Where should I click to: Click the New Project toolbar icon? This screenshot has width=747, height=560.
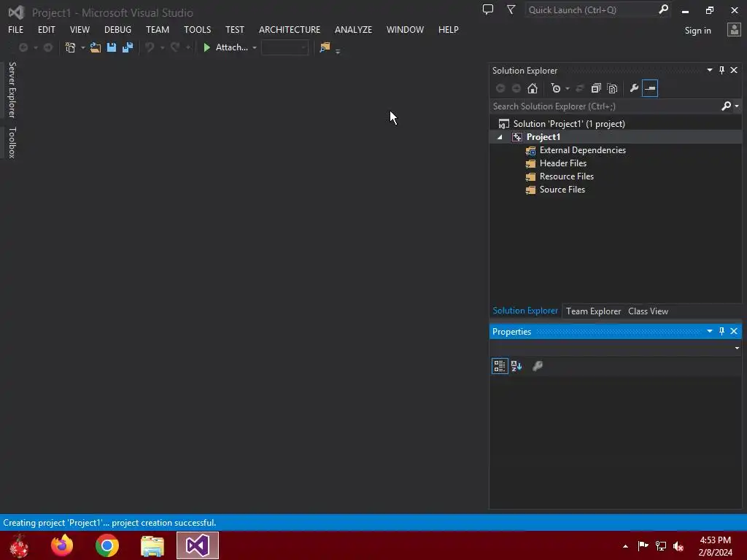click(71, 47)
